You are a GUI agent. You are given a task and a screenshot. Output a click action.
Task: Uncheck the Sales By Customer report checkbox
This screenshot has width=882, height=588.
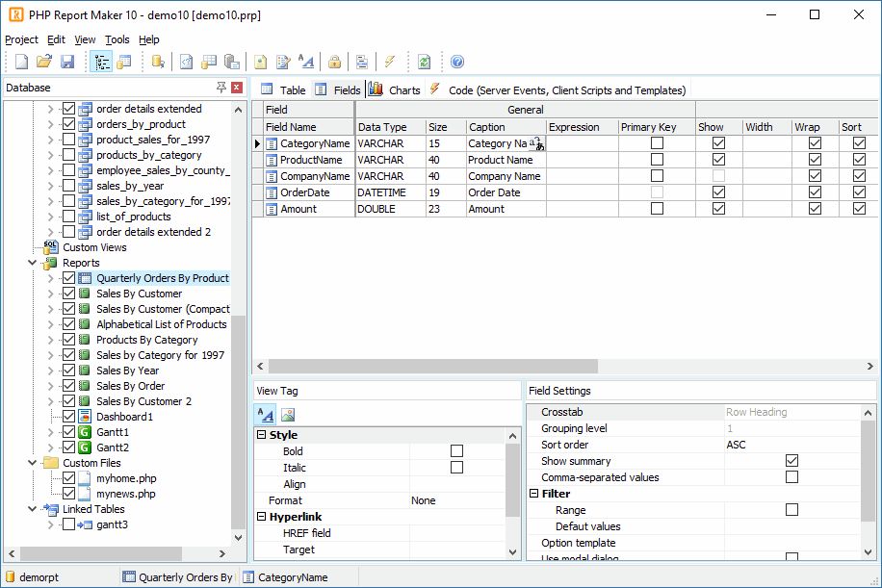[68, 294]
